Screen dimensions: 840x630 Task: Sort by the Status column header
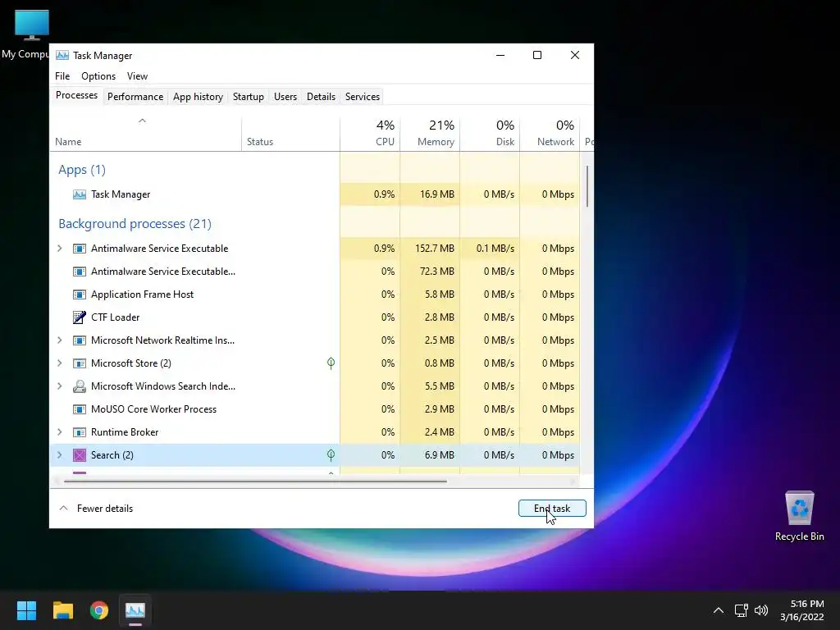coord(290,134)
